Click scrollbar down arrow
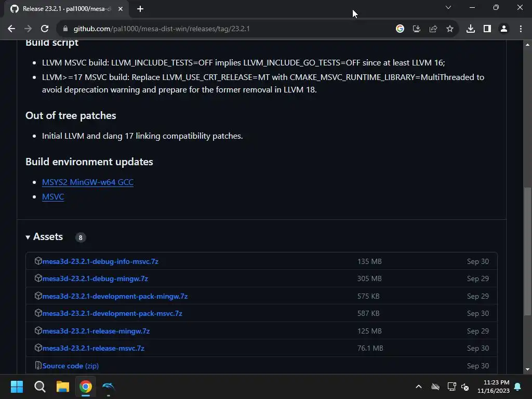Viewport: 532px width, 399px height. tap(527, 370)
